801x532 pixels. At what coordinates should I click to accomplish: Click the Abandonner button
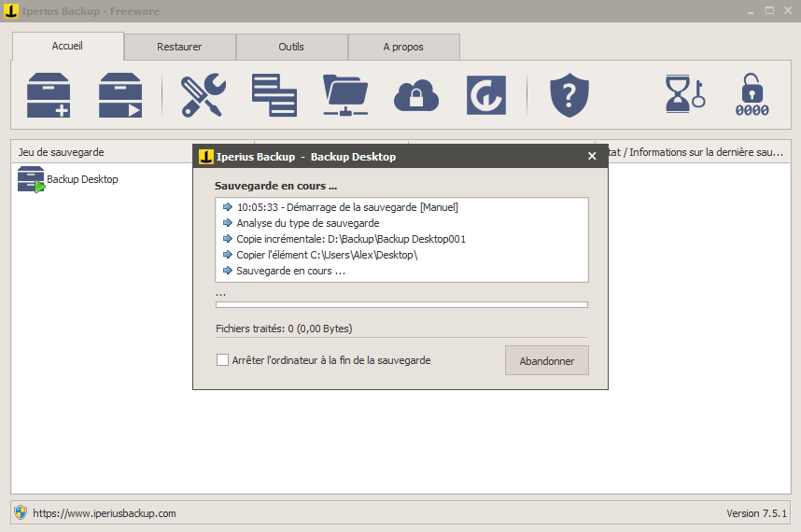546,361
